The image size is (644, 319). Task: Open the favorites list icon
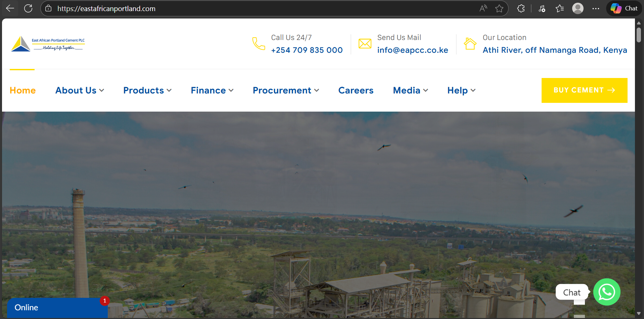click(559, 8)
